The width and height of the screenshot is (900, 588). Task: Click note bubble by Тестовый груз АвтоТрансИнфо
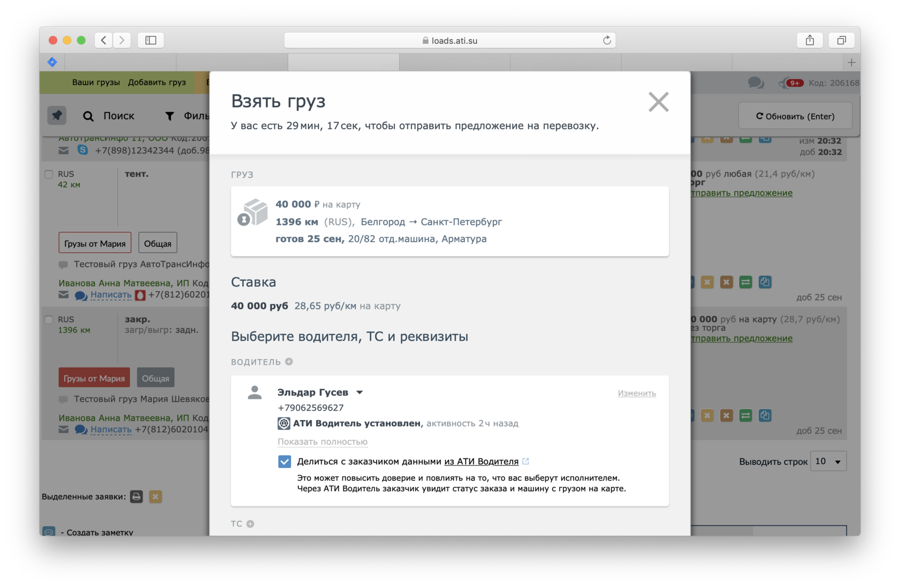click(63, 265)
